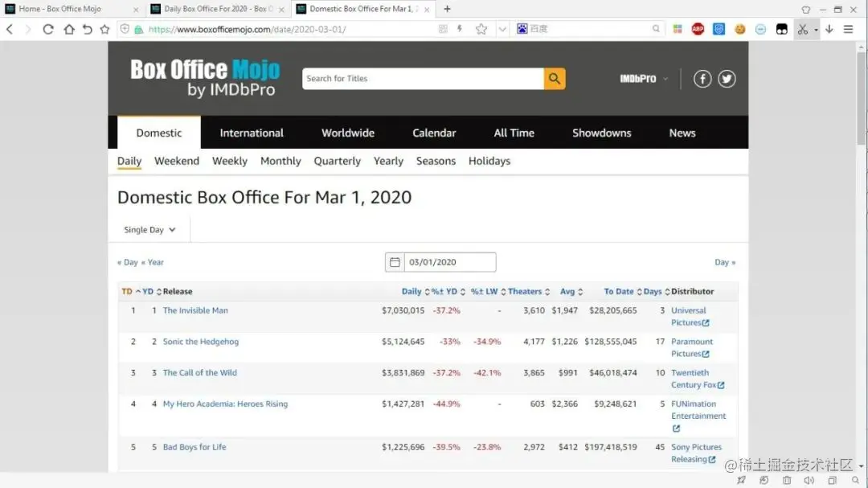Click the scissors screenshot tool icon
868x488 pixels.
(x=802, y=30)
